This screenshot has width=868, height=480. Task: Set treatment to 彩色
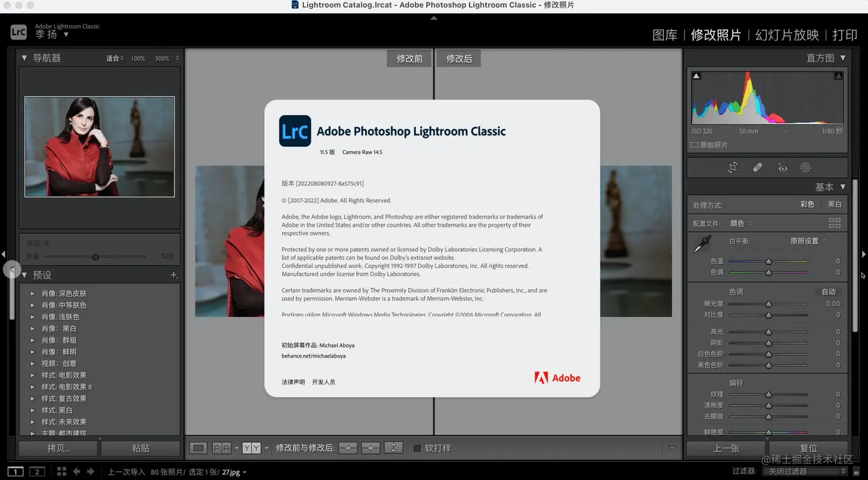tap(807, 204)
